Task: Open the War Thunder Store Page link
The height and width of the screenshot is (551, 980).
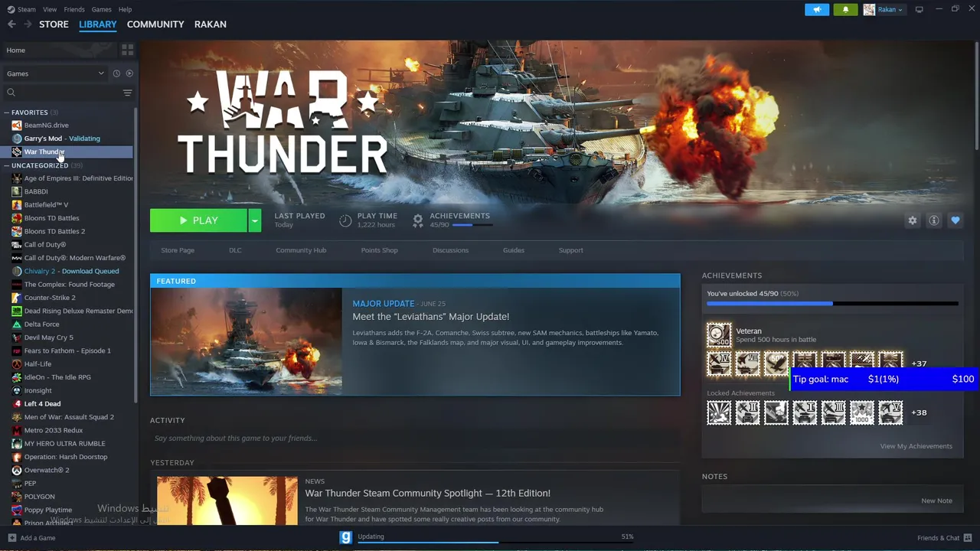Action: click(x=178, y=250)
